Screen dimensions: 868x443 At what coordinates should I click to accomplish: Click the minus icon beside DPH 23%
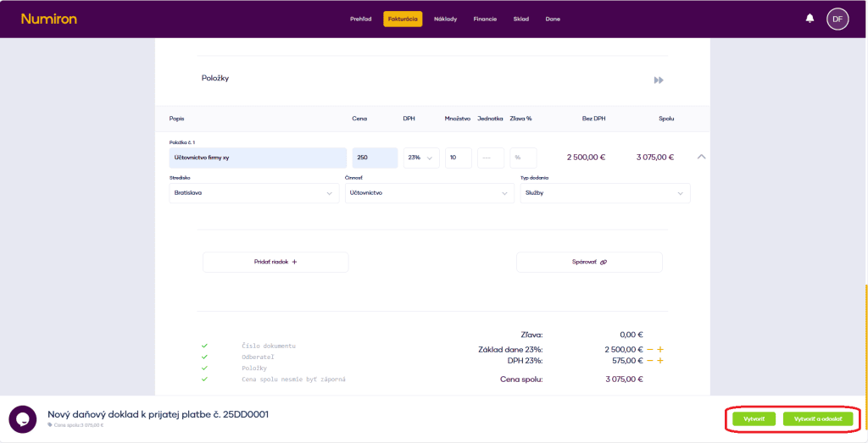tap(650, 361)
